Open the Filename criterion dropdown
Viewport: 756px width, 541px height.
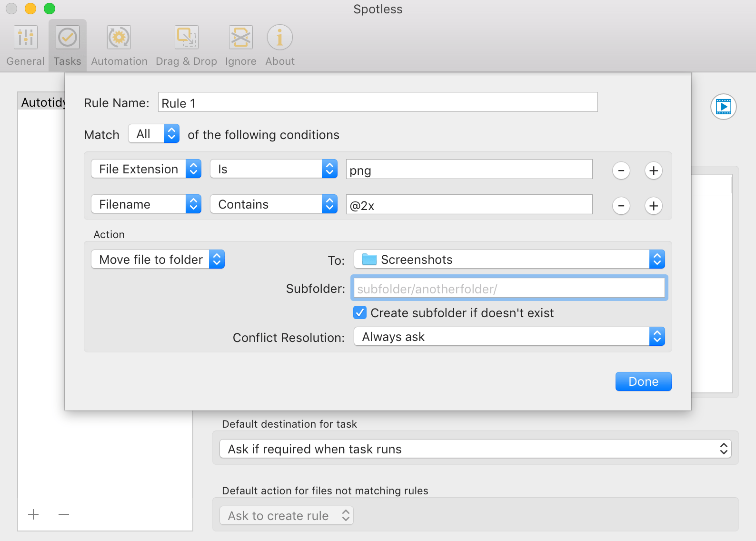tap(146, 204)
